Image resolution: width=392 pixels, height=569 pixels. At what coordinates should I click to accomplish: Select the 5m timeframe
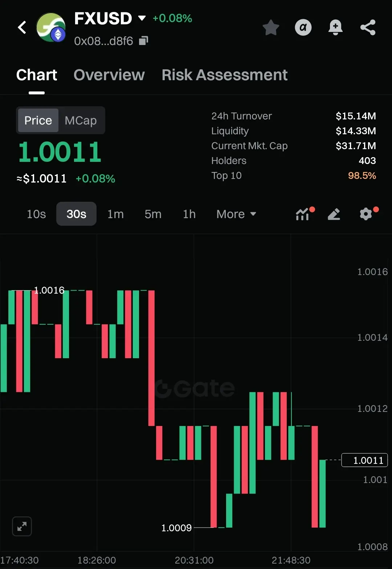[153, 214]
